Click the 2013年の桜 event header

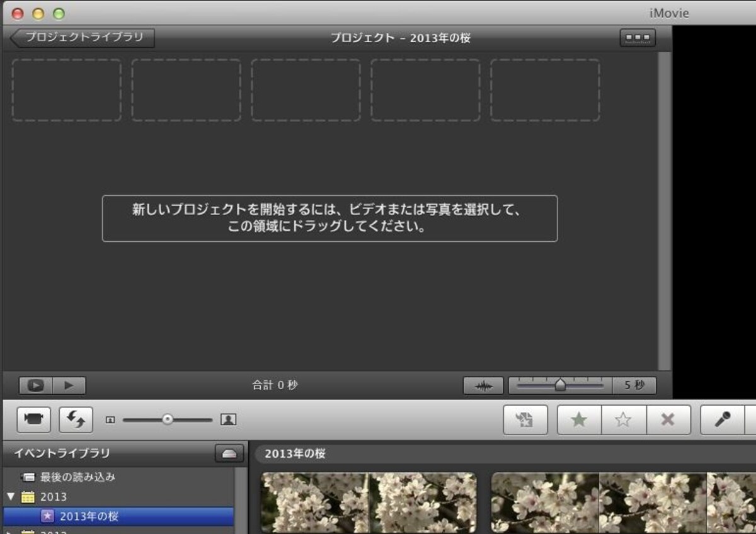coord(295,453)
